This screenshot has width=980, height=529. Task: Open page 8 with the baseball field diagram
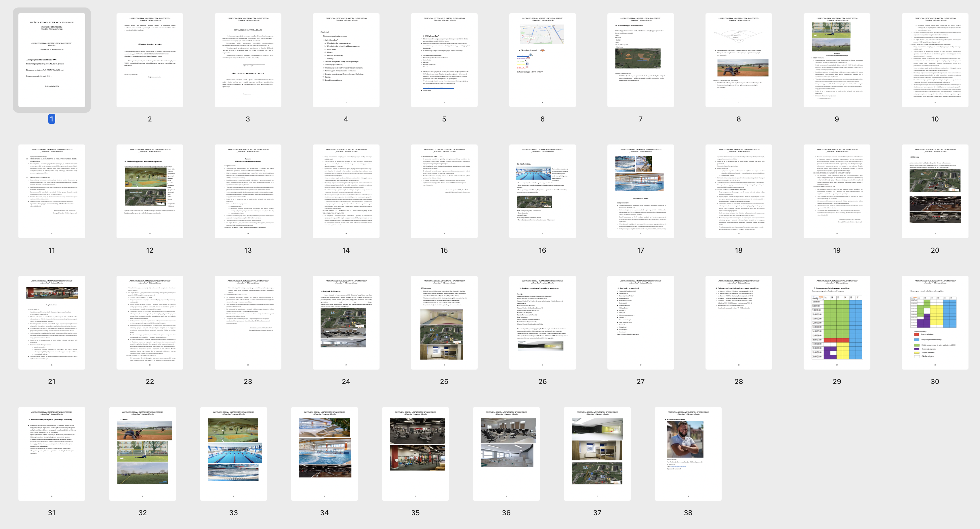pyautogui.click(x=738, y=60)
